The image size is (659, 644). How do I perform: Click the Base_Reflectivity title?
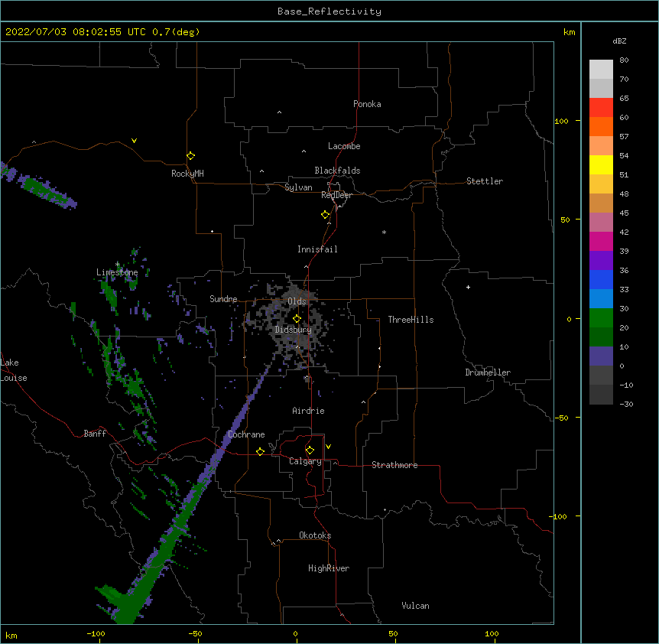coord(329,11)
